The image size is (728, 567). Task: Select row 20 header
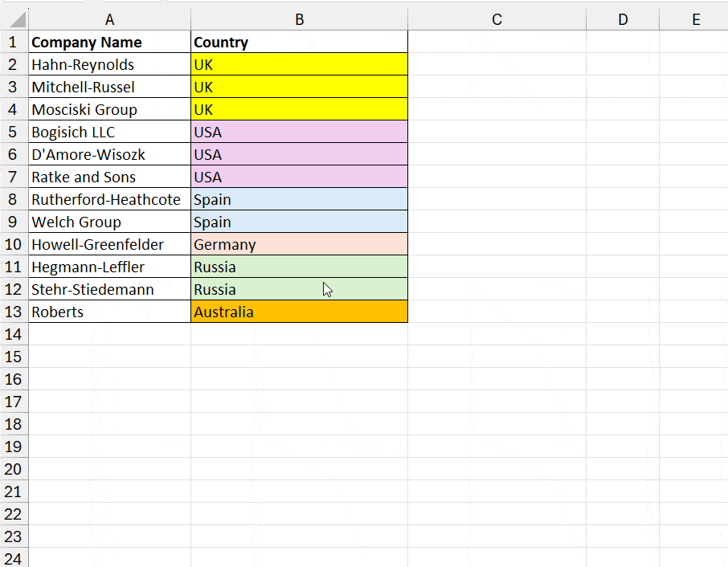pyautogui.click(x=14, y=469)
